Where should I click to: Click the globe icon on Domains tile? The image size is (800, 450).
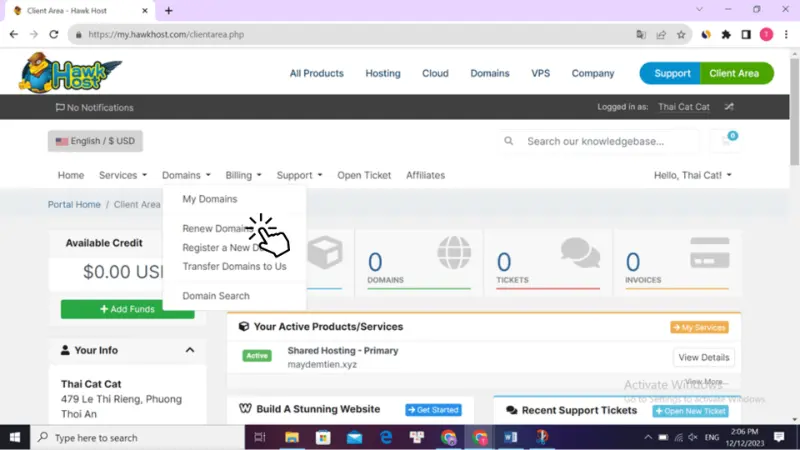[x=454, y=253]
